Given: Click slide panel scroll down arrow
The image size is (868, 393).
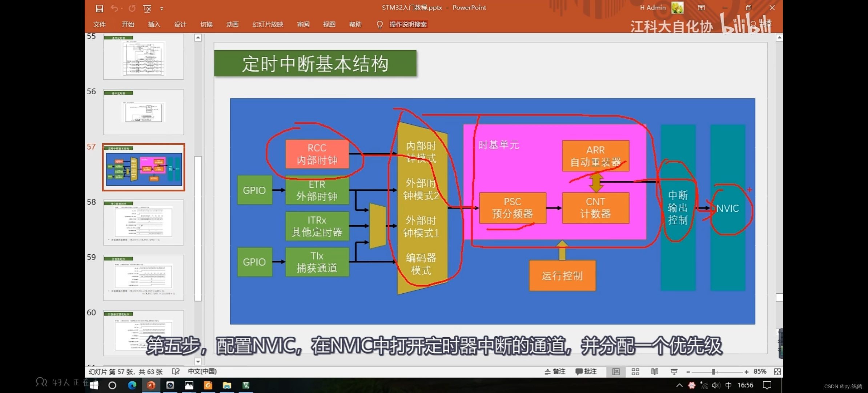Looking at the screenshot, I should [x=198, y=361].
